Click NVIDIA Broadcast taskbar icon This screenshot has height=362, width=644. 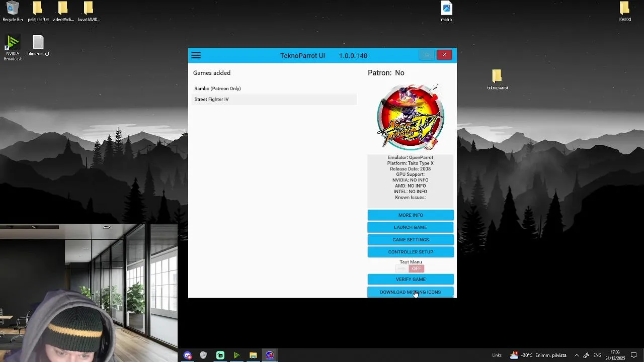click(x=236, y=355)
